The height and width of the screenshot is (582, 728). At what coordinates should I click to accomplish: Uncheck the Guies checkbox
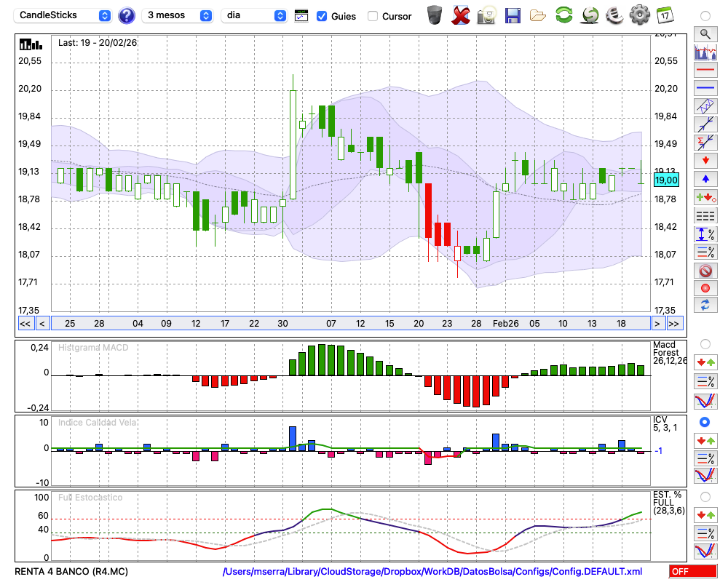point(322,16)
